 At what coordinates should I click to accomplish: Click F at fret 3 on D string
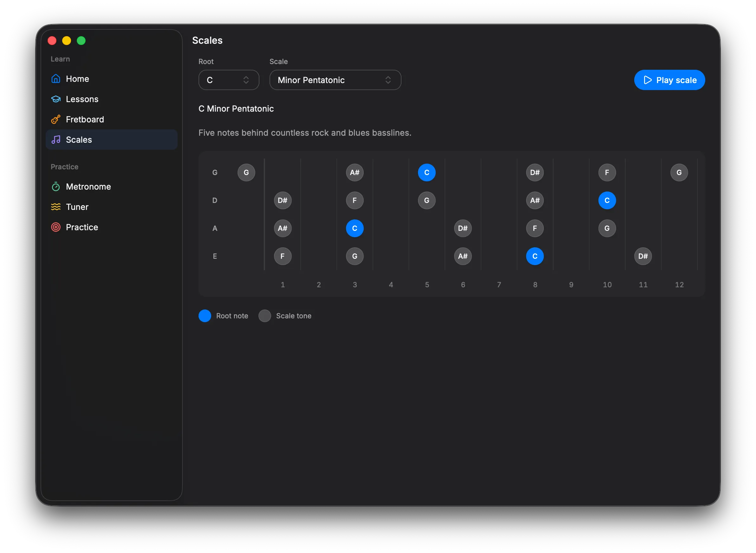(x=355, y=200)
